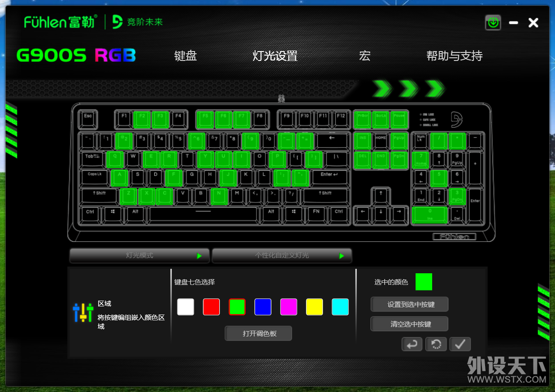Viewport: 555px width, 392px height.
Task: Select the G key
Action: pos(192,177)
